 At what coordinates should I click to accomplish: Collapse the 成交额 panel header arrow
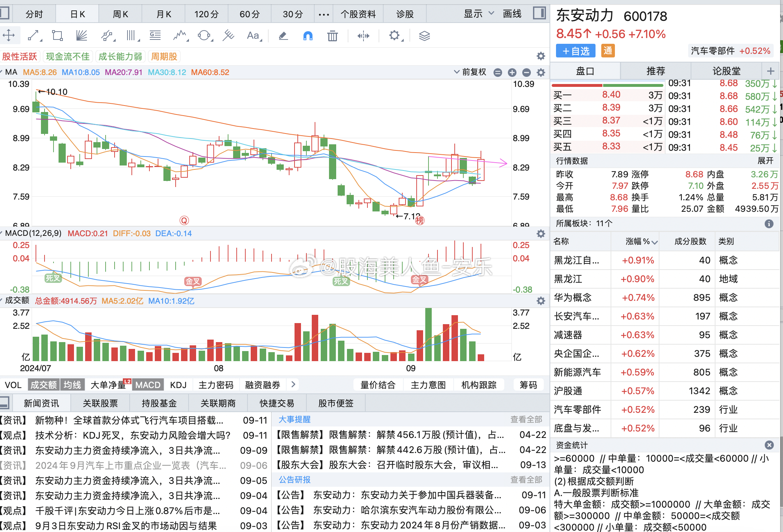click(1, 300)
